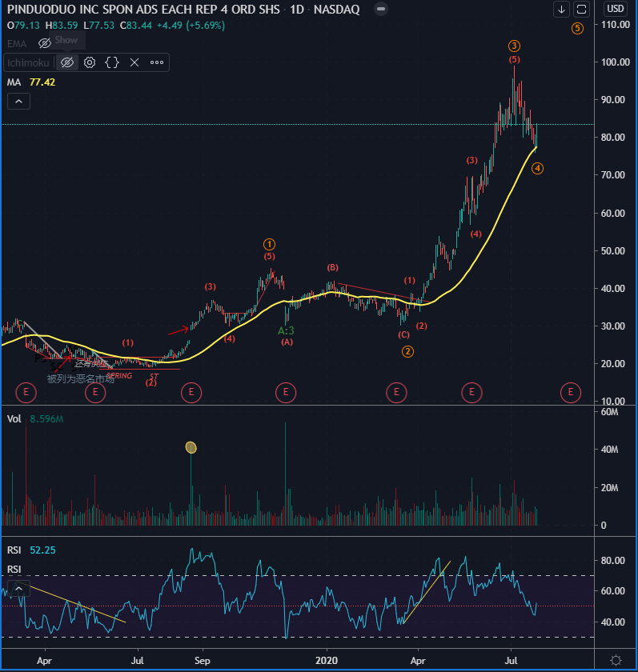Open upcoming earnings marker at far right
The width and height of the screenshot is (638, 672).
(571, 392)
